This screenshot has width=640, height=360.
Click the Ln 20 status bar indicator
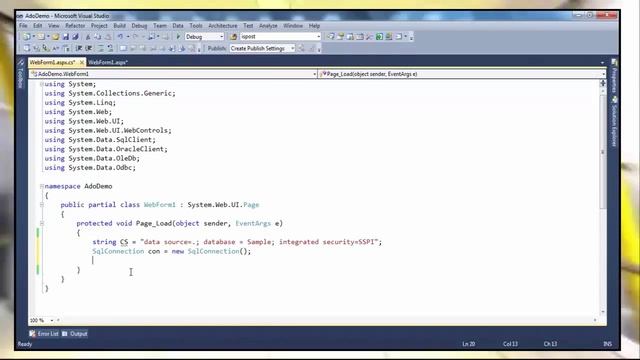pos(469,344)
